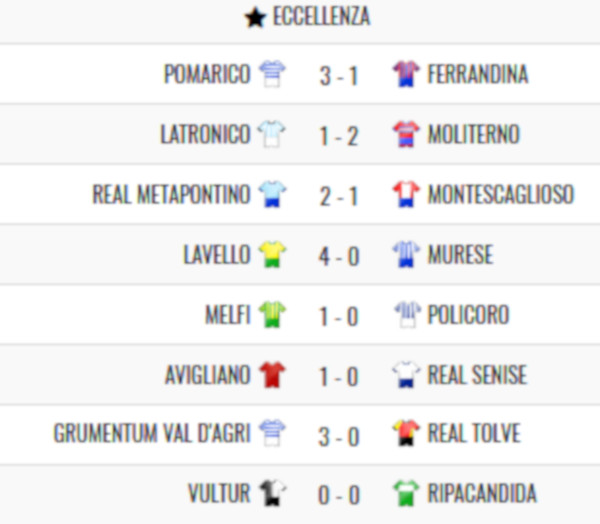
Task: Click the star icon beside Eccellenza
Action: tap(255, 18)
